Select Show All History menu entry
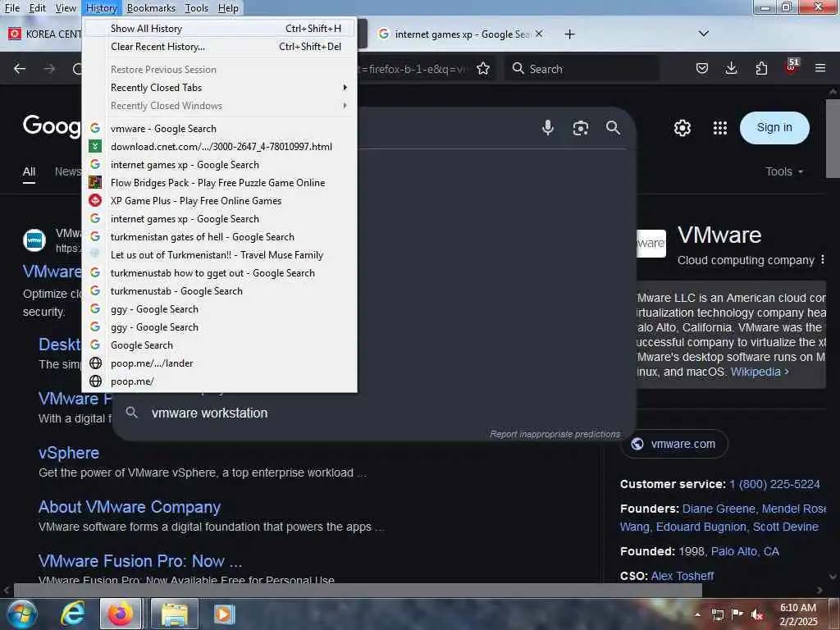 point(220,29)
